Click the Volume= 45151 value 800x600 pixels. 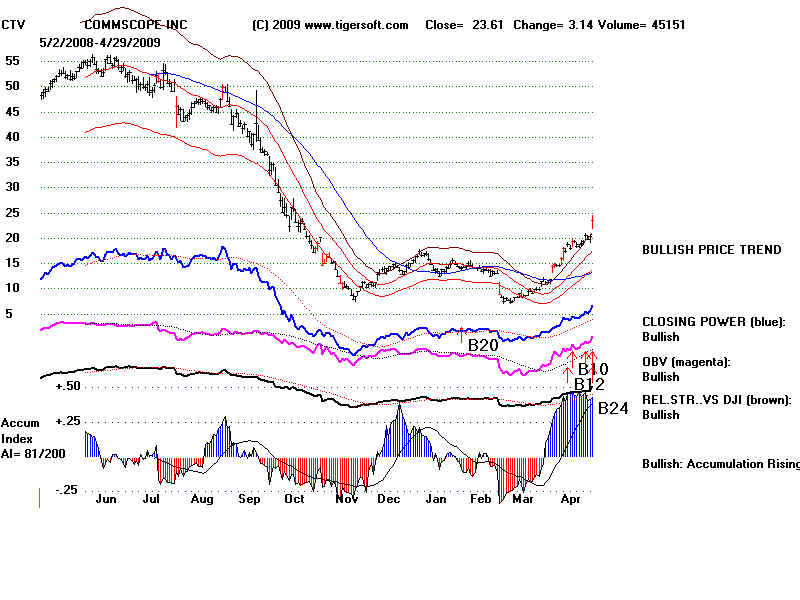641,24
